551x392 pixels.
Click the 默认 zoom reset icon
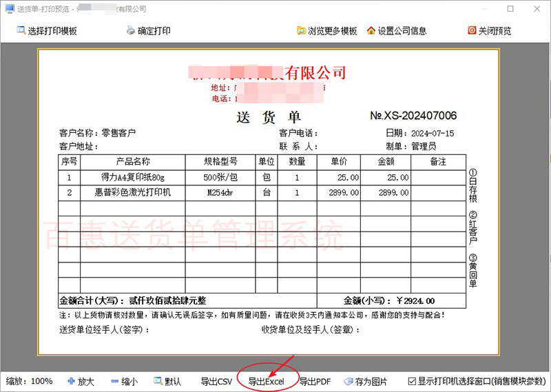click(158, 381)
